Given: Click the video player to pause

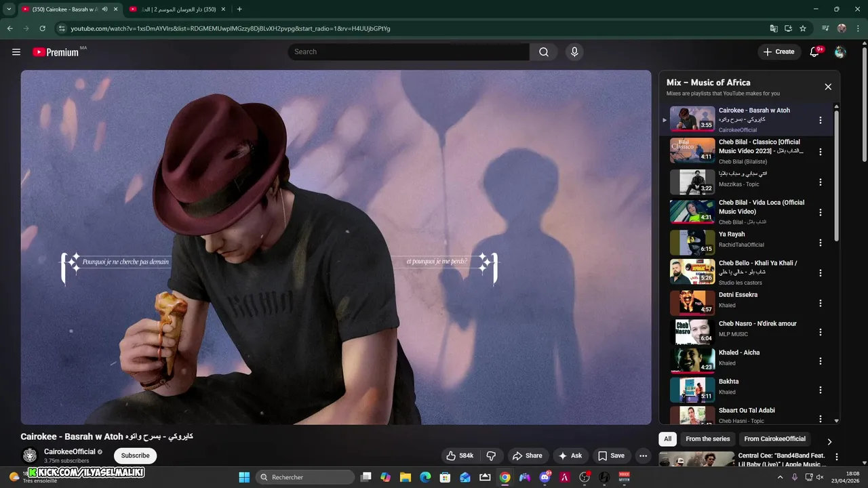Looking at the screenshot, I should coord(336,247).
